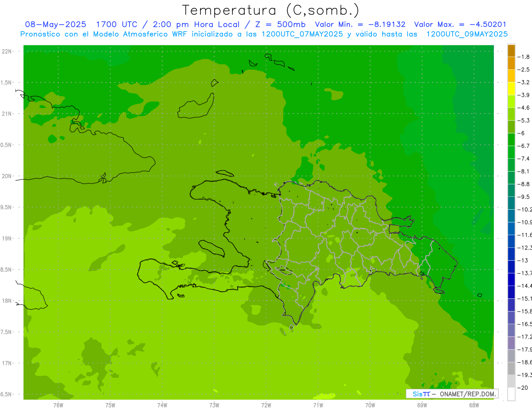Click the '22N' latitude label
This screenshot has height=411, width=532.
pos(6,51)
